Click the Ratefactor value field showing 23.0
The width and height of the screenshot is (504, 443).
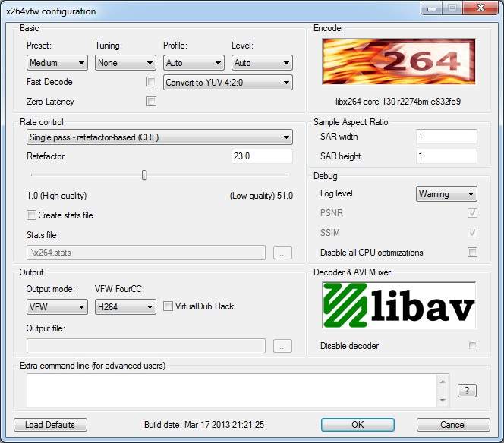pos(262,156)
